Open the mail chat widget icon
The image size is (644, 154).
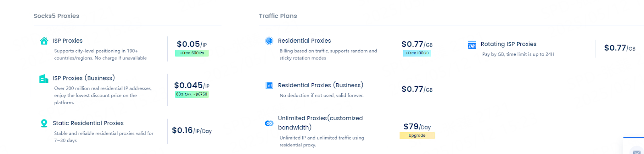(637, 152)
